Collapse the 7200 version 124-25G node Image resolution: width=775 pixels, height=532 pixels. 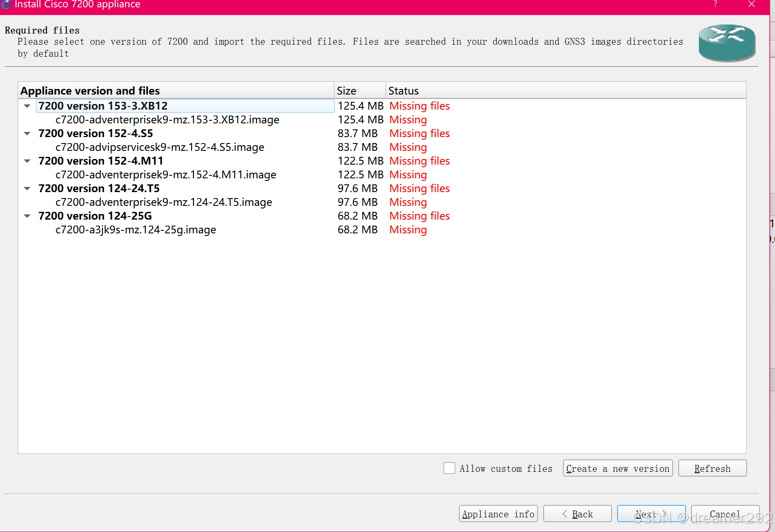coord(27,216)
